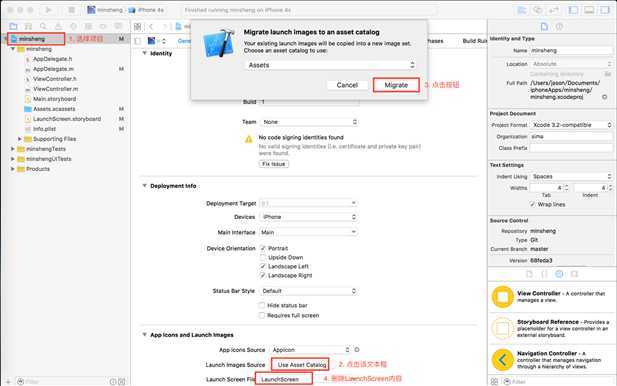
Task: Run the project with the Play button
Action: tap(49, 10)
